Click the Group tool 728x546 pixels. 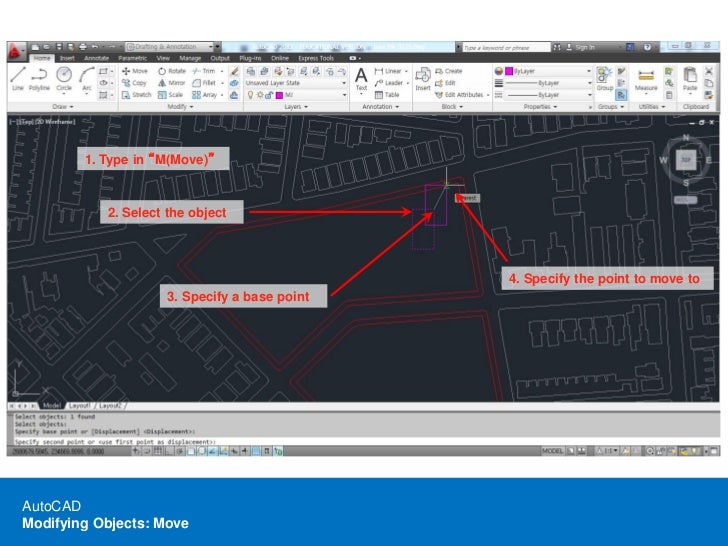(x=604, y=78)
